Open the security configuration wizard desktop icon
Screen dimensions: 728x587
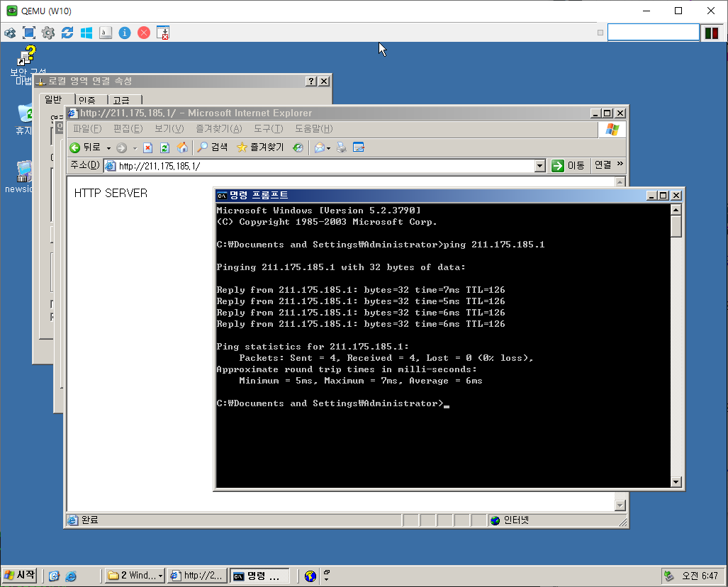(27, 65)
